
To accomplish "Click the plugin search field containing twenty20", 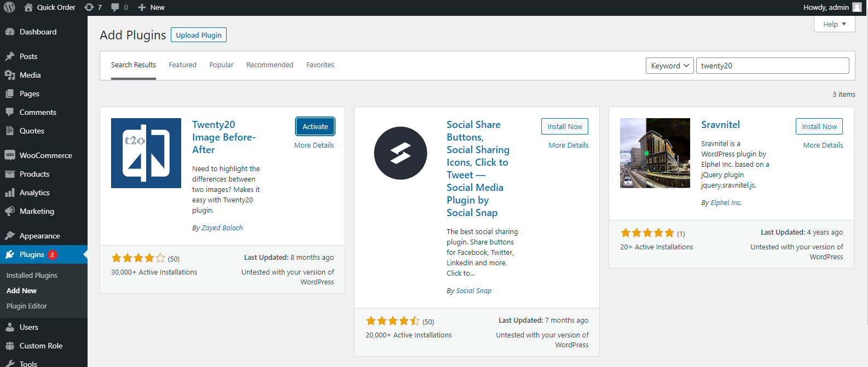I will tap(772, 66).
